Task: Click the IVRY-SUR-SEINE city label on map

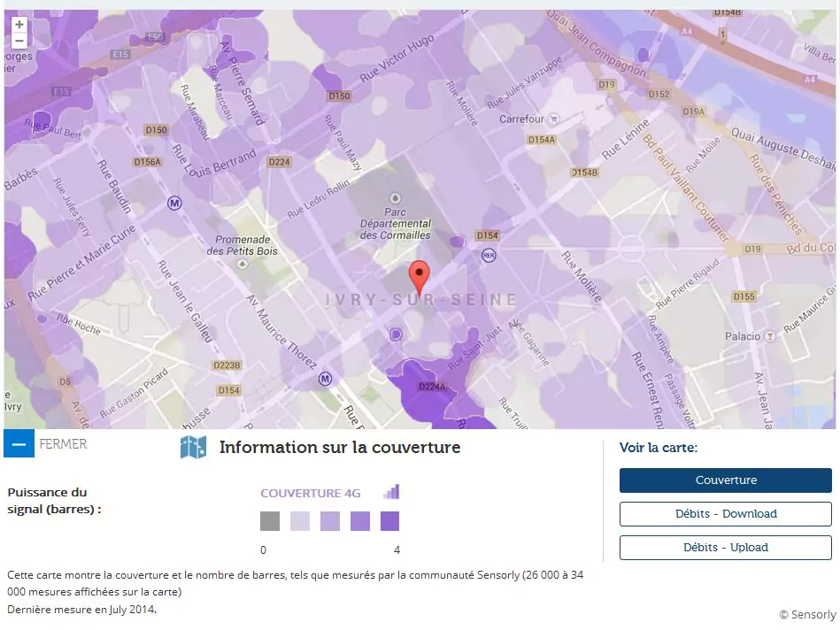Action: (x=421, y=300)
